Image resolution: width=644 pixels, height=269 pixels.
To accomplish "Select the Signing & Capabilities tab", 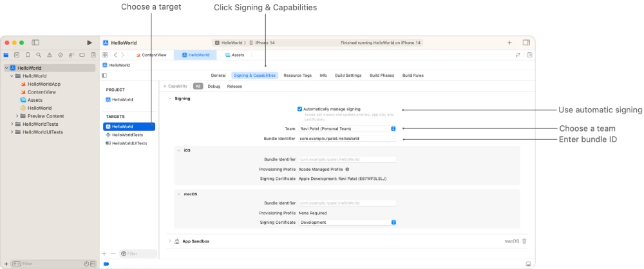I will click(x=254, y=75).
